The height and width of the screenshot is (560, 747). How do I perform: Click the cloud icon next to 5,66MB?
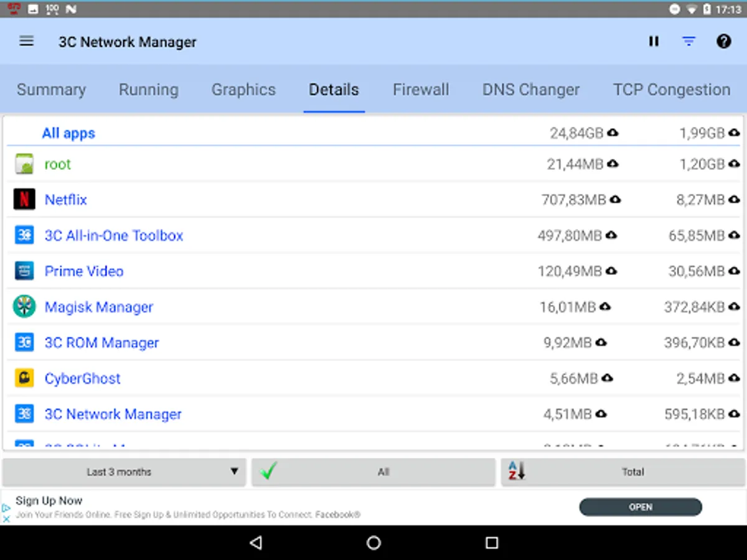(607, 378)
